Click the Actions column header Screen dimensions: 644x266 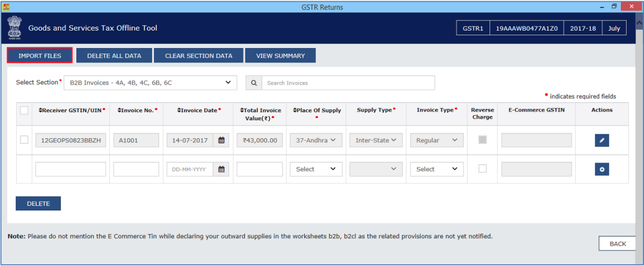pyautogui.click(x=602, y=110)
